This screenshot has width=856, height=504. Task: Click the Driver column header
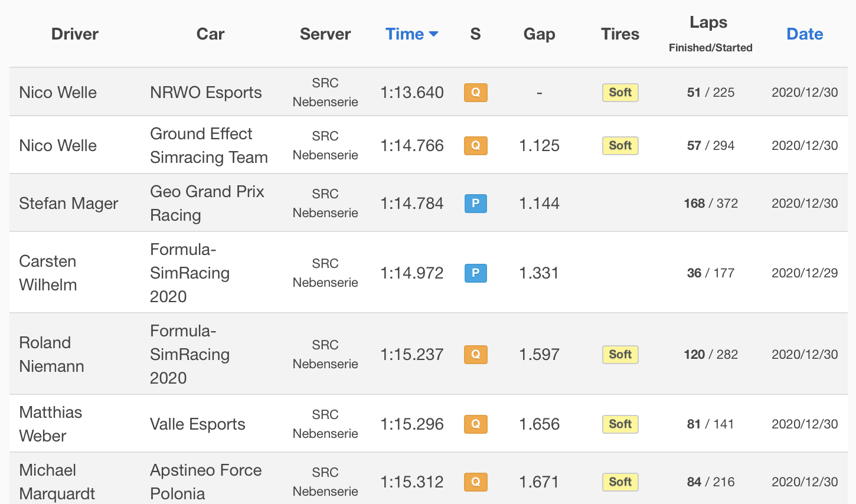pos(75,34)
